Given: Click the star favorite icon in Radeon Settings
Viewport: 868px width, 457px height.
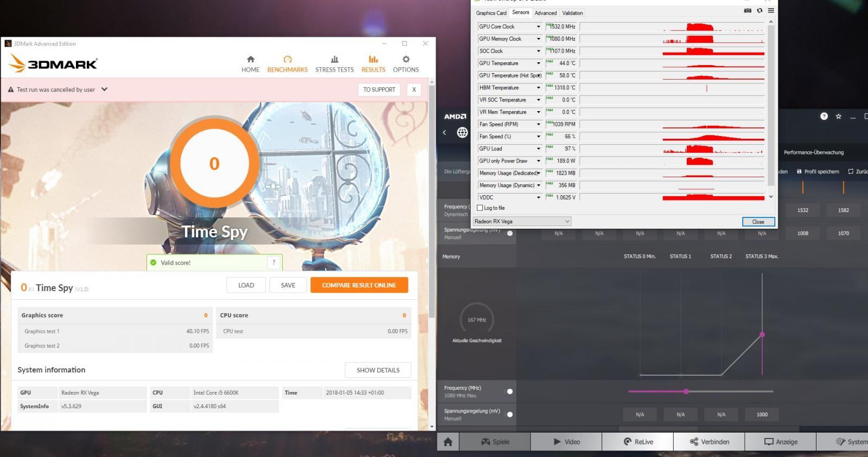Looking at the screenshot, I should click(839, 116).
